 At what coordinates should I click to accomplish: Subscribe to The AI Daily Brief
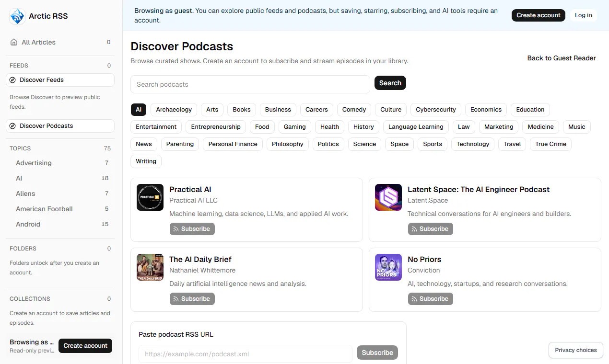pyautogui.click(x=192, y=299)
